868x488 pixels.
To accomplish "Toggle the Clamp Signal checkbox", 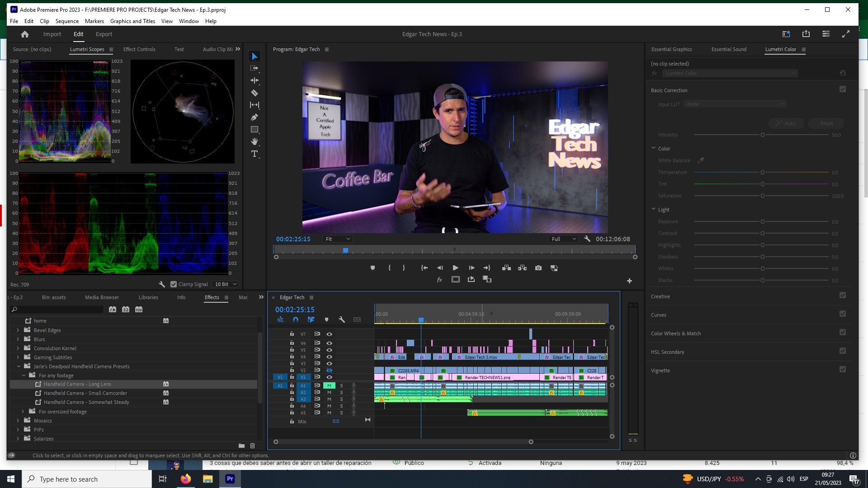I will 174,284.
